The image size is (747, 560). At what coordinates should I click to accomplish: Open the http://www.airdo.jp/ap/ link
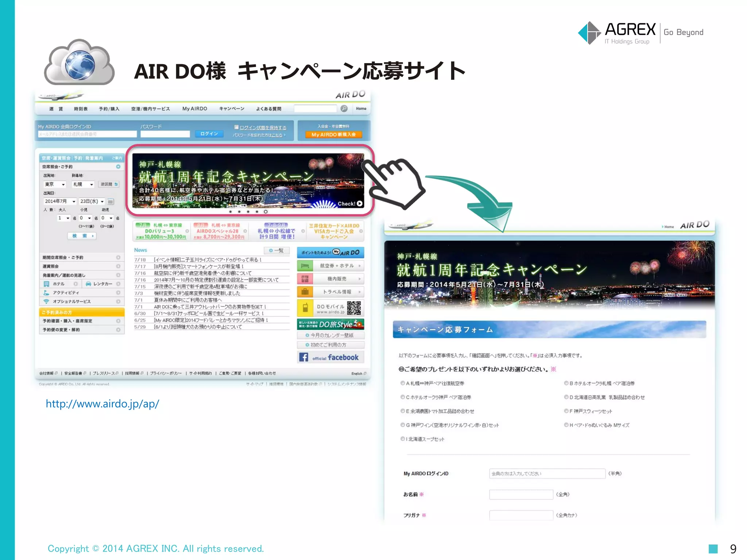[x=102, y=404]
